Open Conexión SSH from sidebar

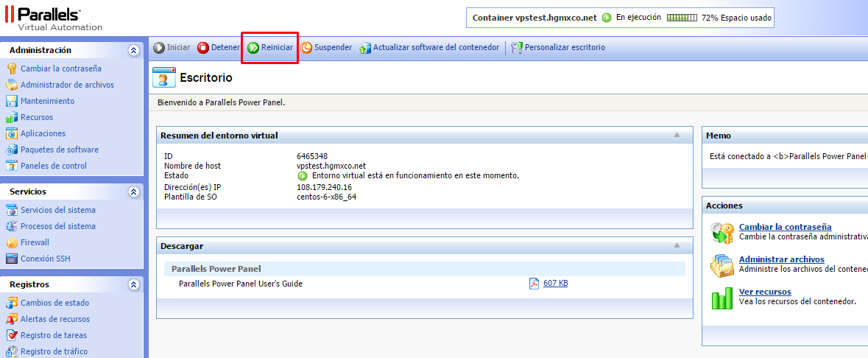[x=46, y=259]
